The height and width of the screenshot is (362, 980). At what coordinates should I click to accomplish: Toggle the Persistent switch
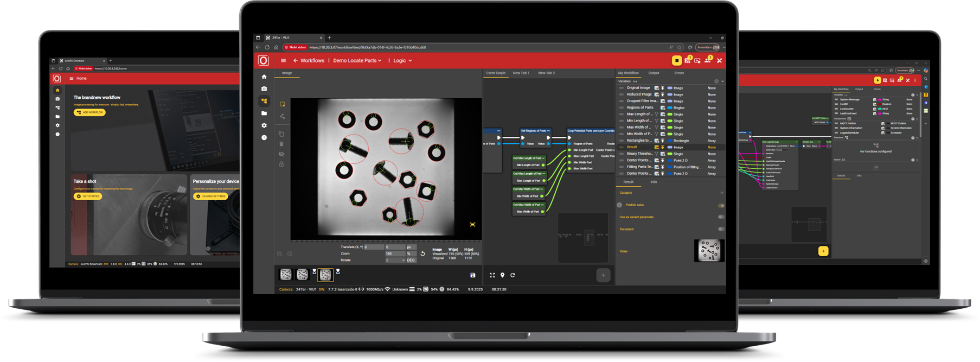click(721, 229)
